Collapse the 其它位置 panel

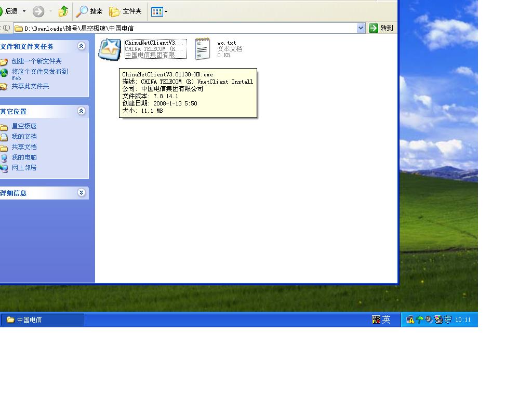(x=82, y=111)
